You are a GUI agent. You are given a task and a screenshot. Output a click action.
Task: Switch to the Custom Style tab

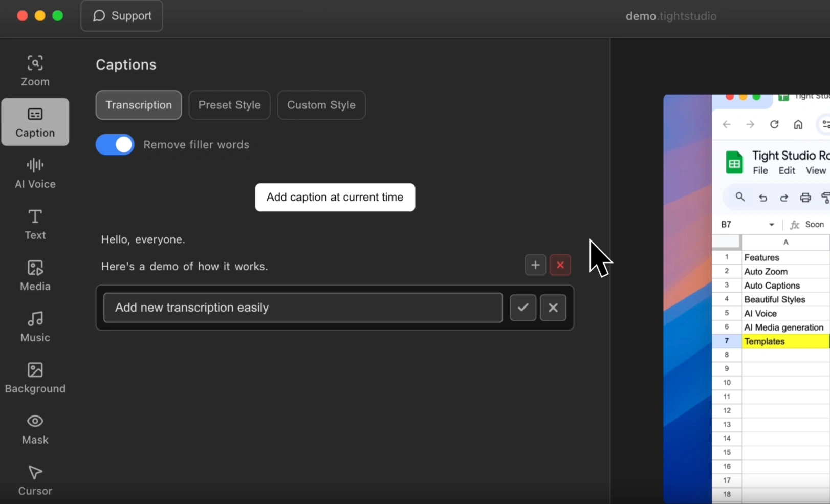(x=321, y=105)
